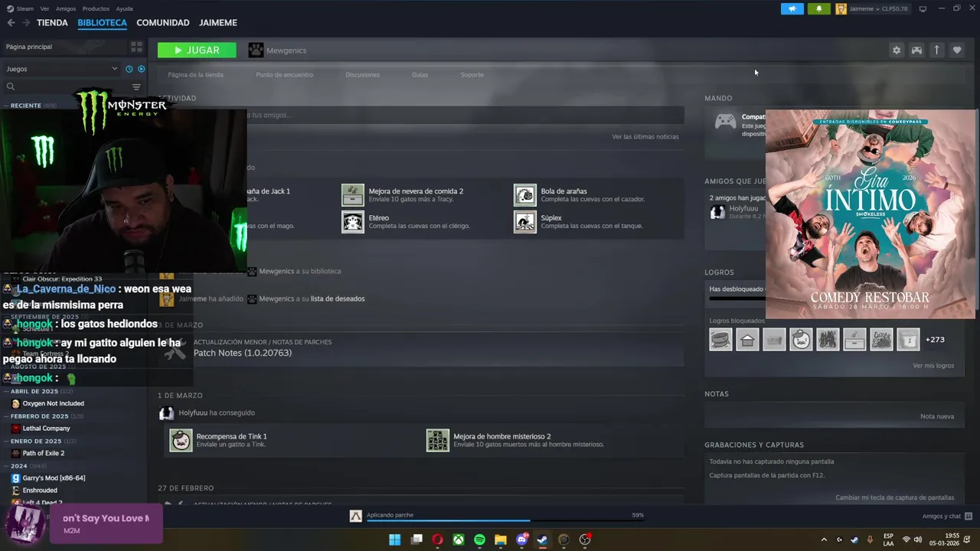Open Ver las últimas noticias link
The width and height of the screenshot is (980, 551).
(x=645, y=137)
